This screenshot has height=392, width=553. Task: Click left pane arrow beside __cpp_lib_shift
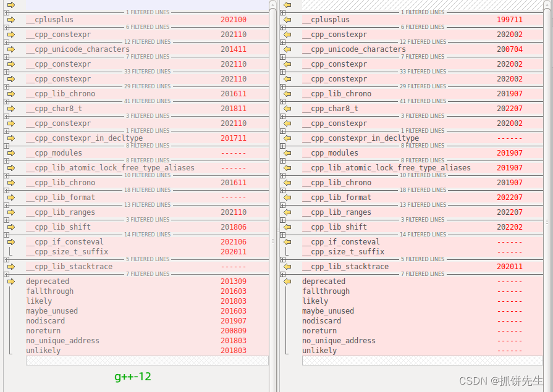click(11, 227)
